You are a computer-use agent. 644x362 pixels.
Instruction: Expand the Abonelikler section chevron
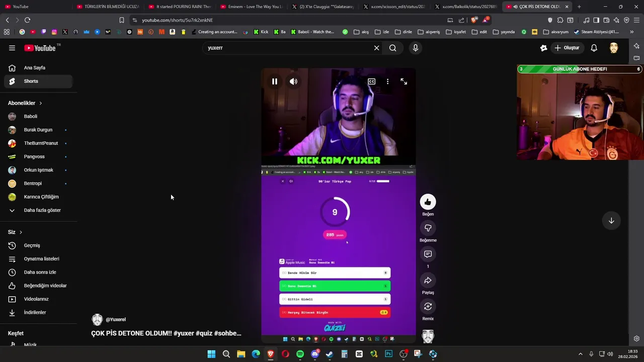click(x=40, y=103)
